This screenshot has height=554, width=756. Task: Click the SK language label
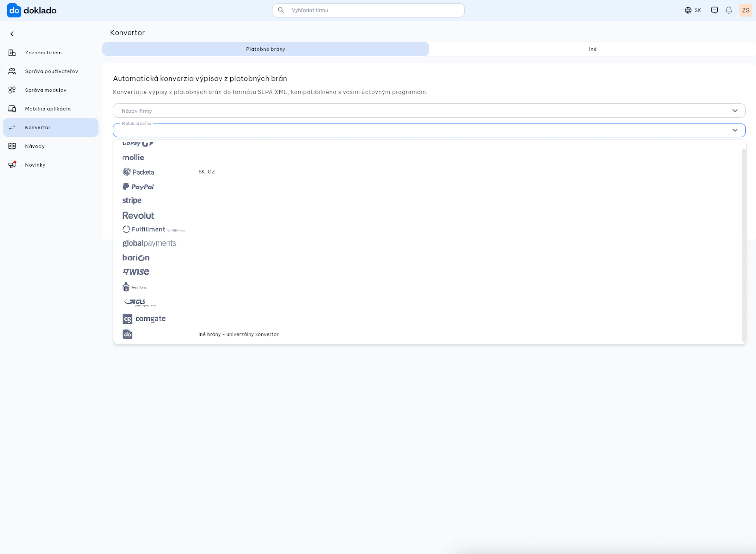(x=698, y=10)
